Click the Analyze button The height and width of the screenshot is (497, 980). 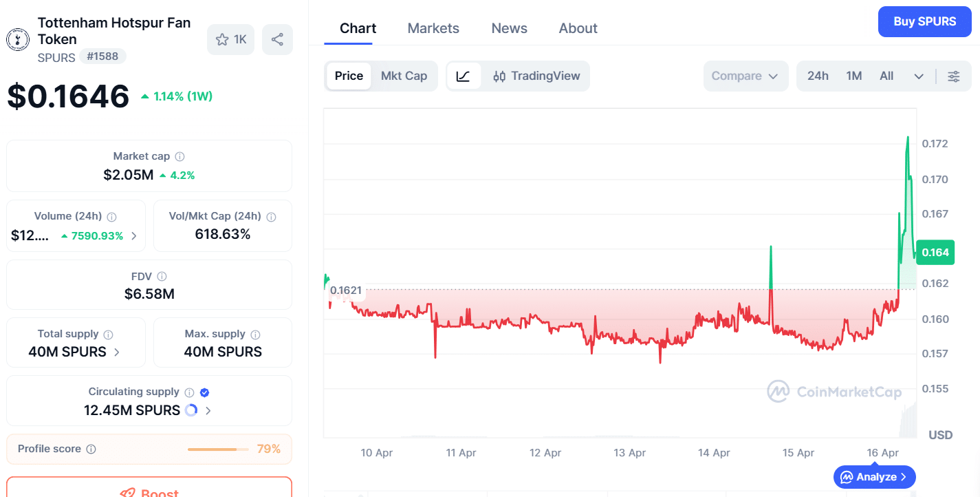point(874,477)
